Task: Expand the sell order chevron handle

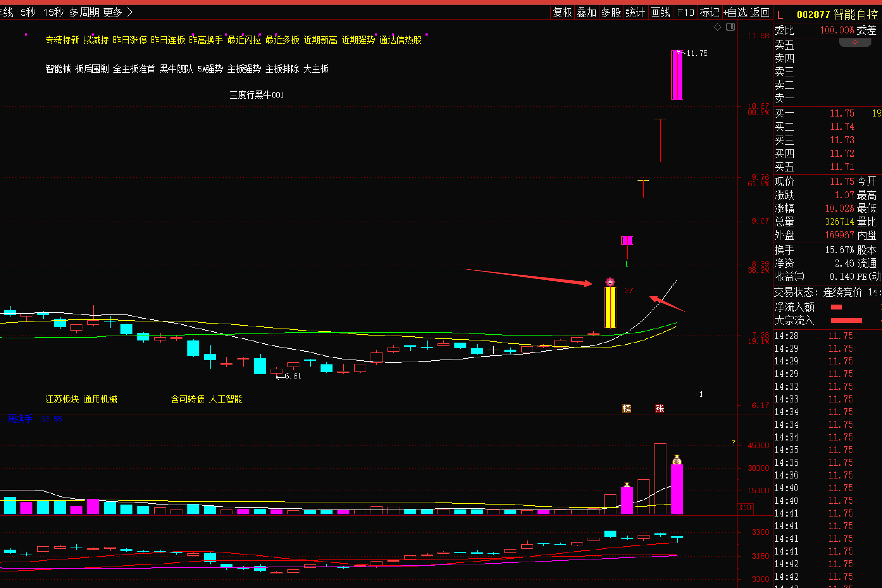Action: pyautogui.click(x=855, y=42)
